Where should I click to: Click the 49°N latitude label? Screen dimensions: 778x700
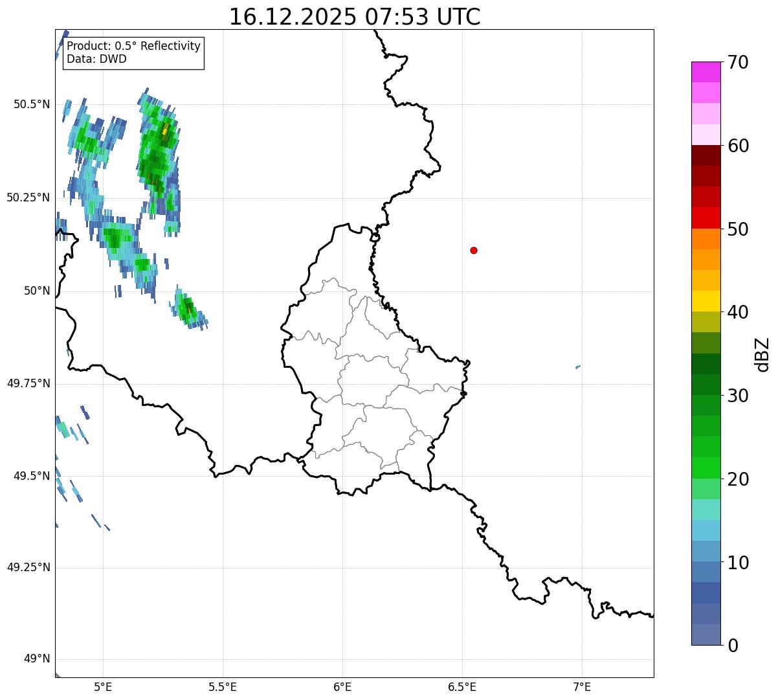point(37,659)
